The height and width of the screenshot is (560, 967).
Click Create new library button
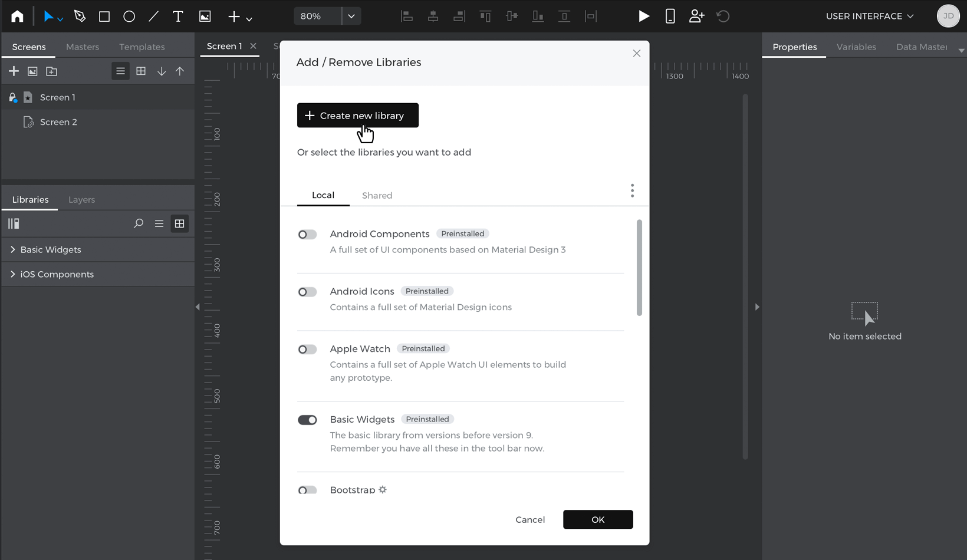pos(358,115)
